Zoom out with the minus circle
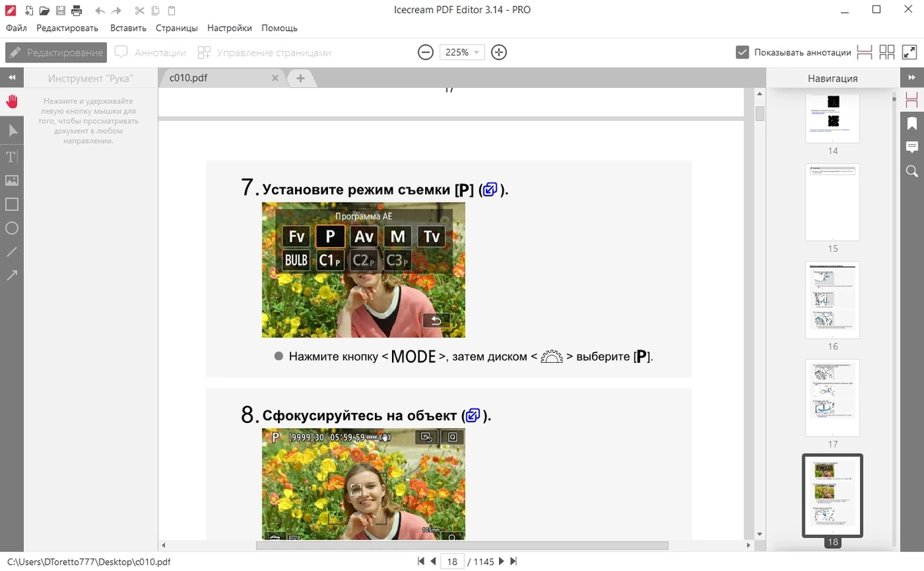The width and height of the screenshot is (924, 571). 425,52
